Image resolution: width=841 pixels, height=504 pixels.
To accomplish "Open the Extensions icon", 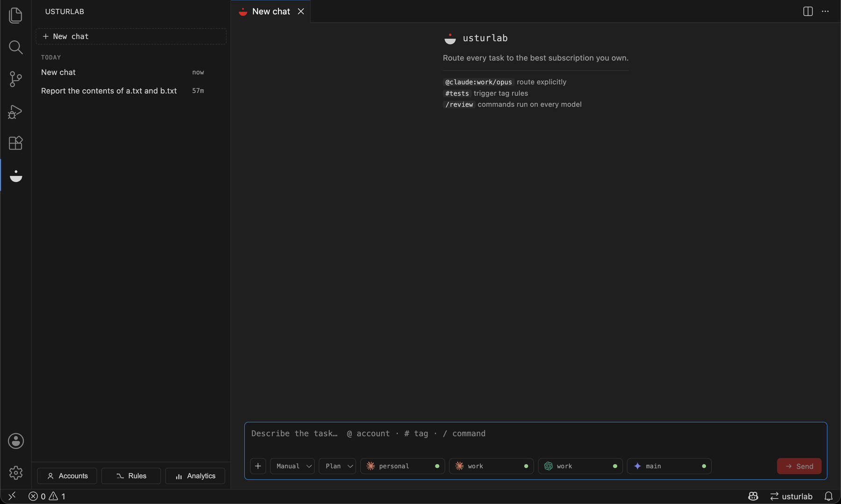I will [15, 143].
